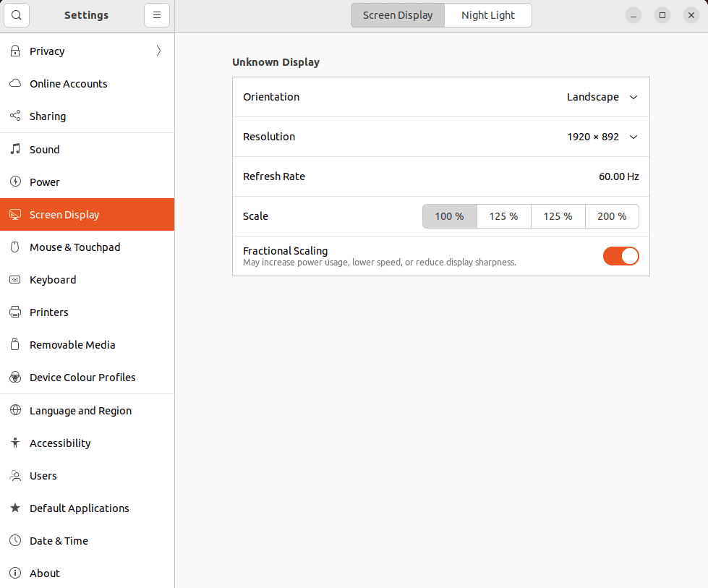Viewport: 708px width, 588px height.
Task: Open the Printers settings icon
Action: click(x=14, y=312)
